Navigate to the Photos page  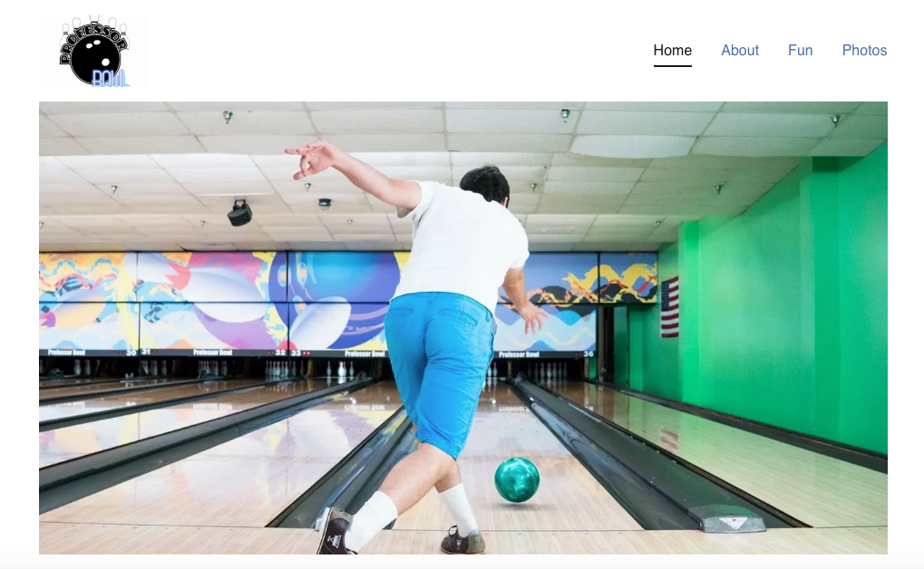click(864, 51)
